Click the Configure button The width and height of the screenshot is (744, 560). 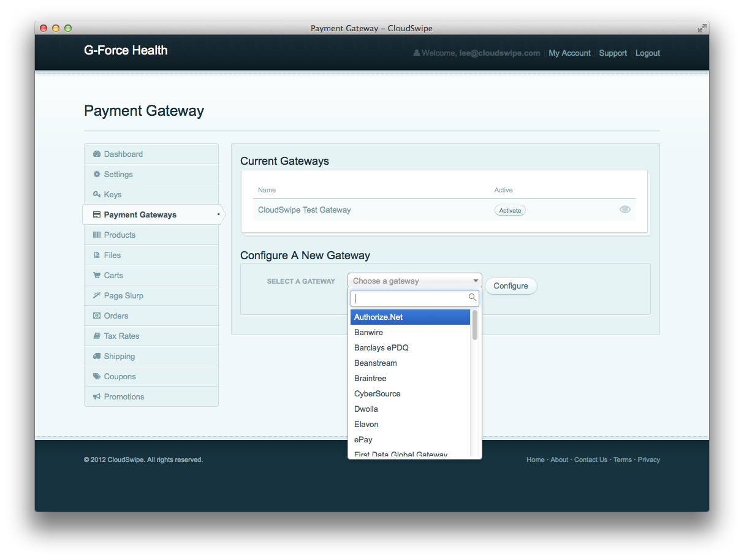511,286
